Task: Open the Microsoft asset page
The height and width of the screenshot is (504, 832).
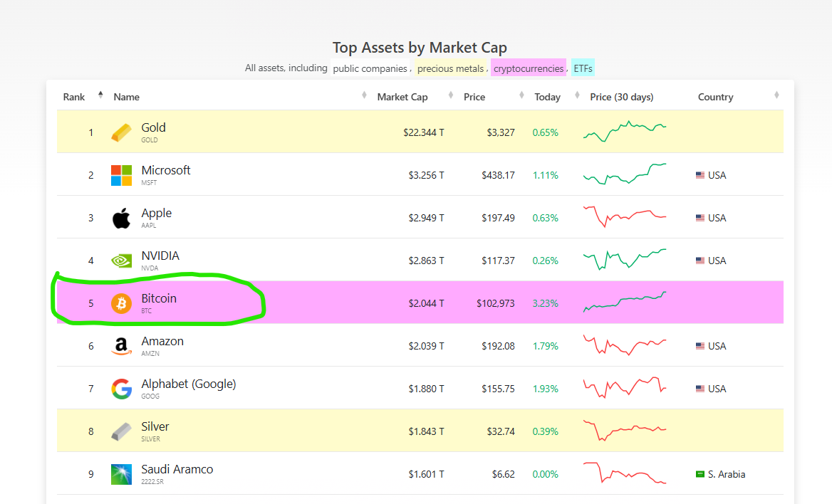Action: tap(165, 170)
